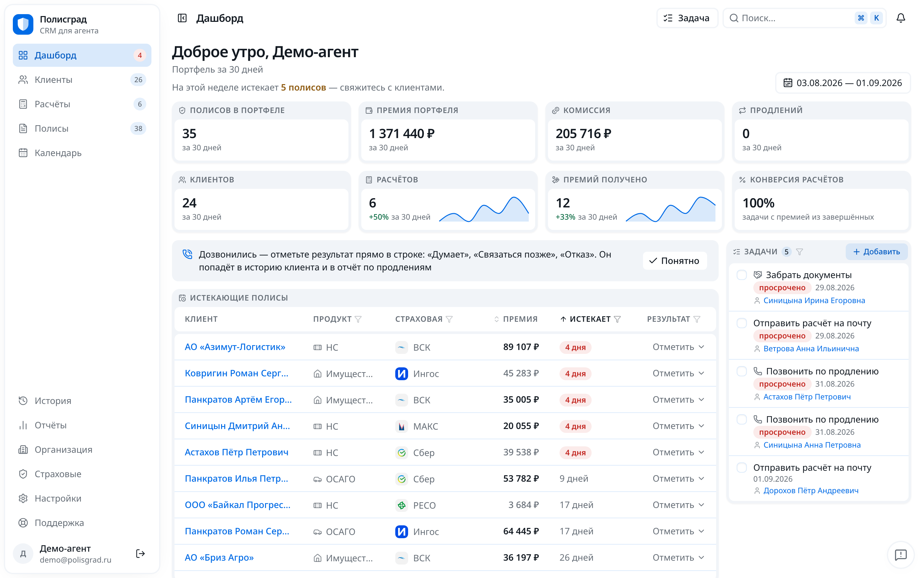Image resolution: width=924 pixels, height=578 pixels.
Task: Open the Полисы section
Action: tap(82, 128)
